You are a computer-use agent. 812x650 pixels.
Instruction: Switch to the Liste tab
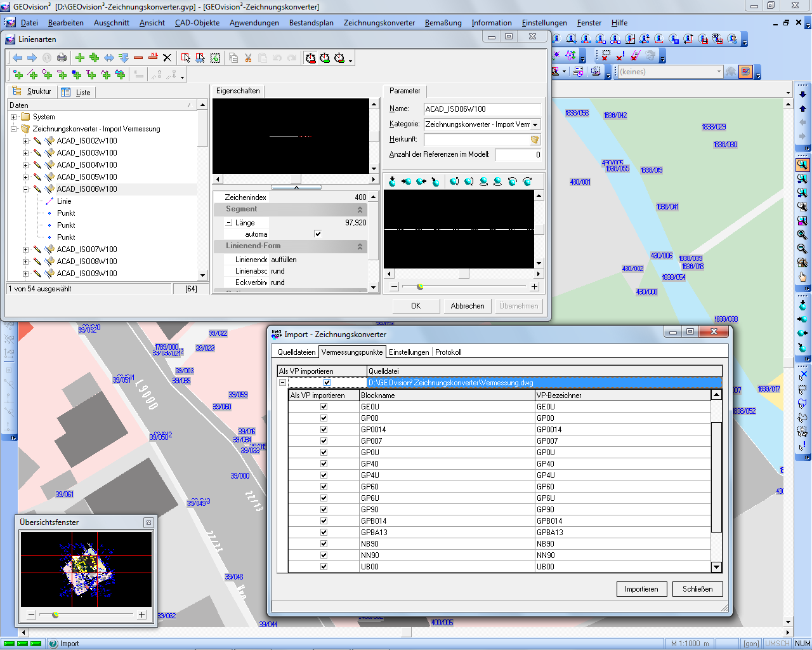(x=76, y=92)
